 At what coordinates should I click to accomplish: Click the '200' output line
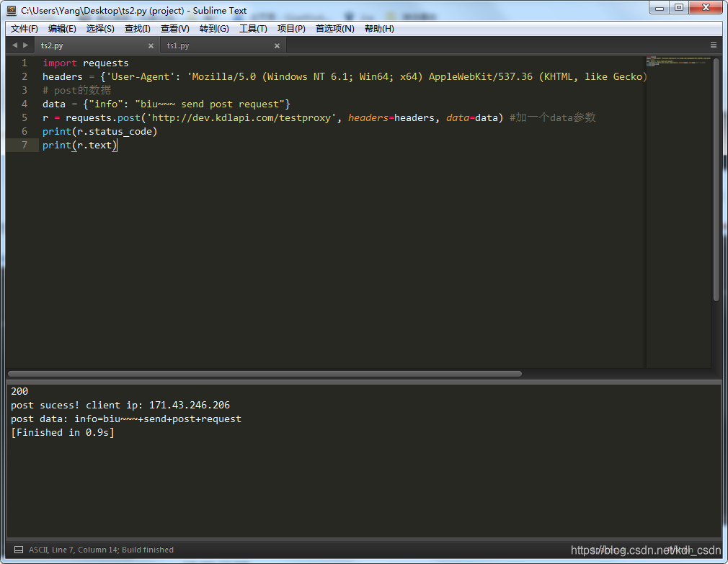[x=19, y=391]
